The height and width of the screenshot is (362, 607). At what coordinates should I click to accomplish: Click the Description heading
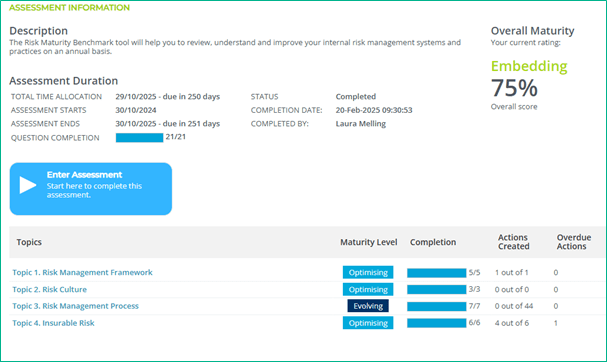click(38, 31)
